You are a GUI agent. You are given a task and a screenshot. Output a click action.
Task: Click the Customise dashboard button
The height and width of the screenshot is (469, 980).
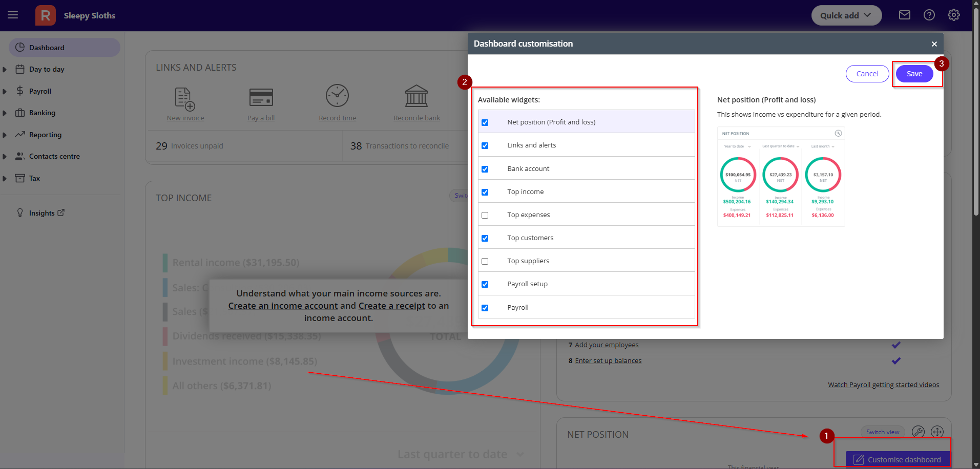(x=898, y=459)
